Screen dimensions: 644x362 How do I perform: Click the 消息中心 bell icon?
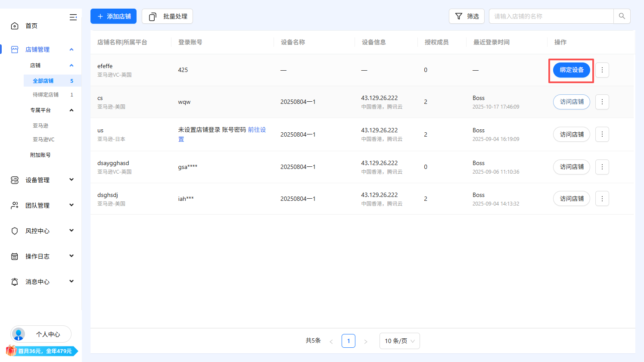coord(14,281)
